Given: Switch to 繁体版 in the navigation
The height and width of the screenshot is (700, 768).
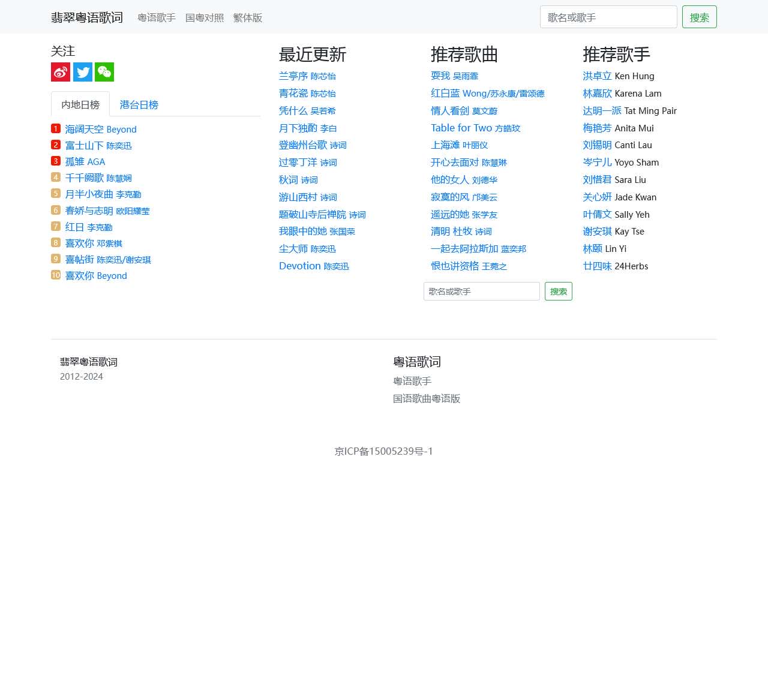Looking at the screenshot, I should tap(248, 17).
